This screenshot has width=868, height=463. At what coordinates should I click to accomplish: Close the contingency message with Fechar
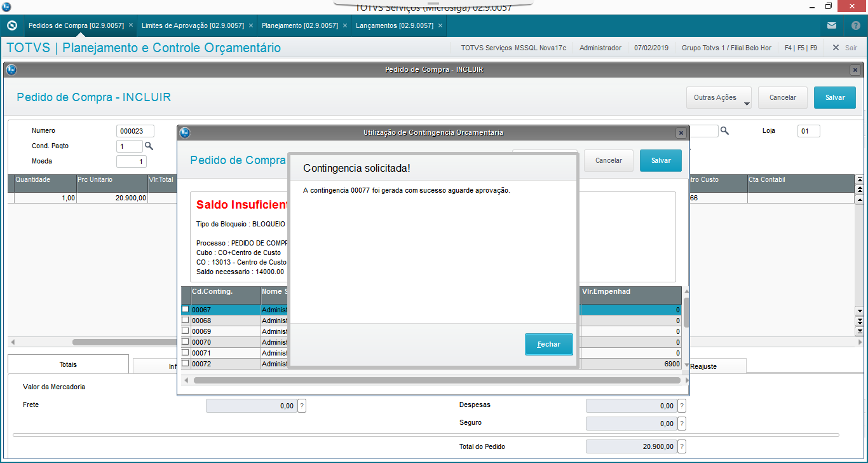[x=549, y=344]
